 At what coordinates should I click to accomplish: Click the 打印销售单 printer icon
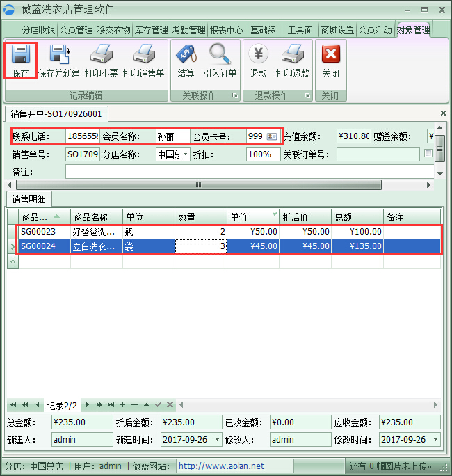(143, 54)
